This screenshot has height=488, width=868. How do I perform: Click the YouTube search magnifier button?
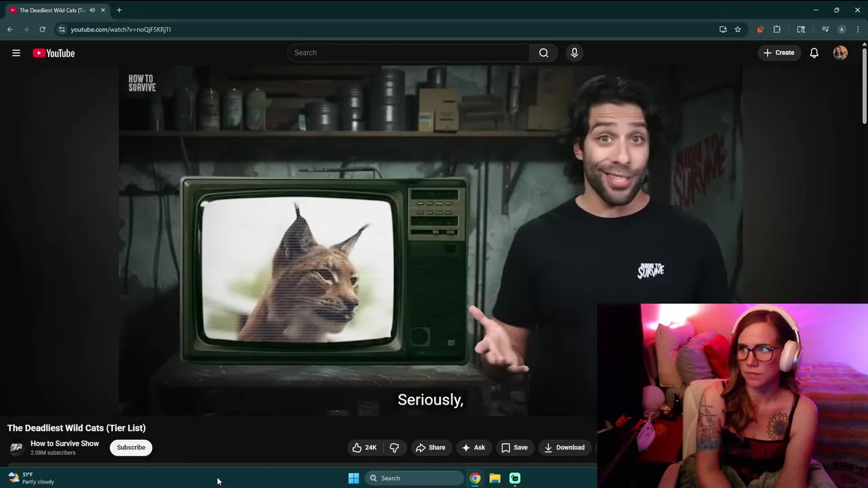[x=544, y=53]
